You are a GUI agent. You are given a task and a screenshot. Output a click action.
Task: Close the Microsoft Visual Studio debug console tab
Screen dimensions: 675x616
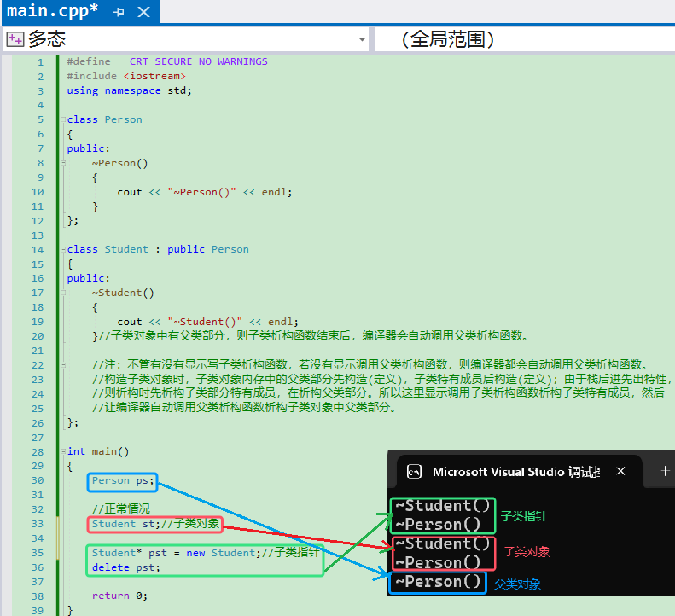point(620,471)
